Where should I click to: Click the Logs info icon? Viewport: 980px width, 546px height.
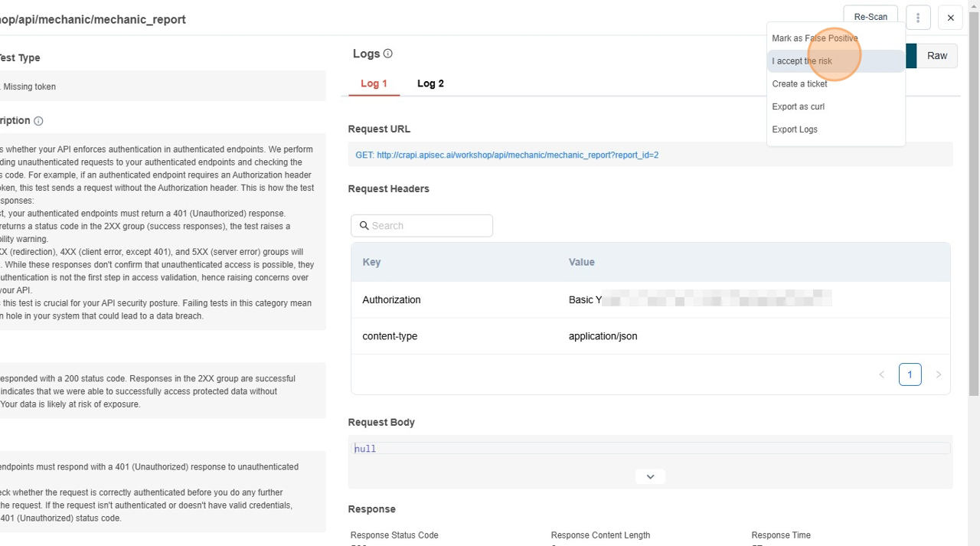(387, 54)
